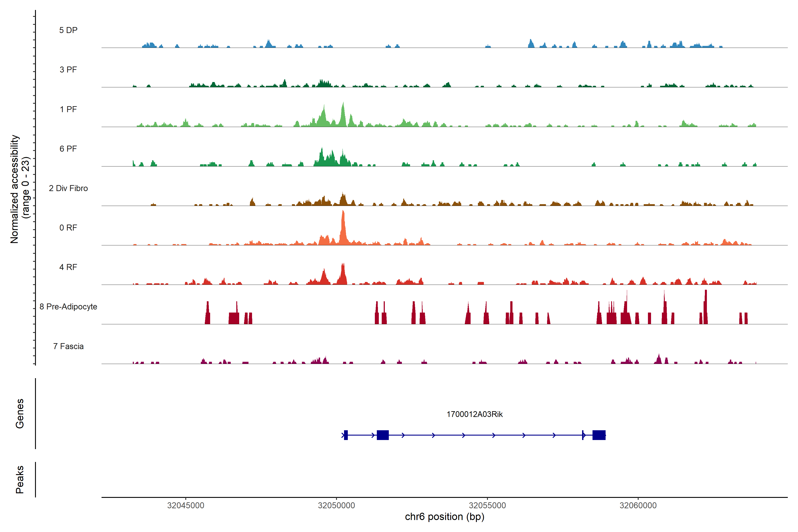The height and width of the screenshot is (532, 798).
Task: Click the 0 RF track label
Action: tap(68, 228)
